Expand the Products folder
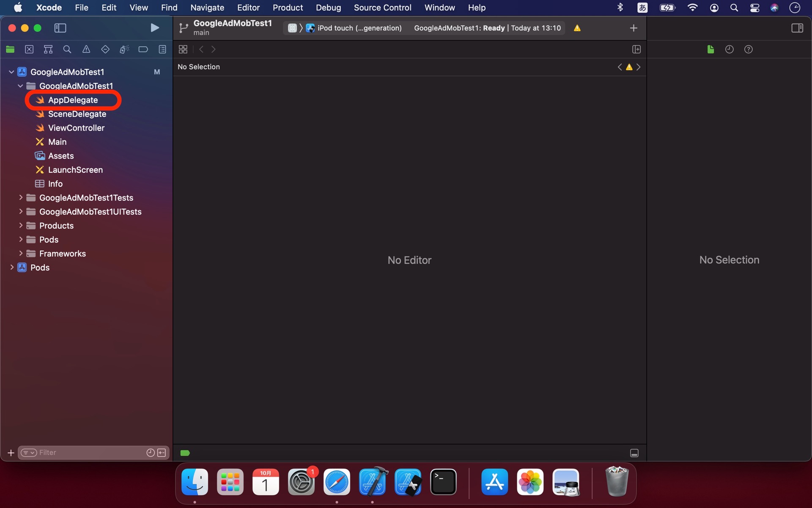Viewport: 812px width, 508px height. click(x=20, y=226)
